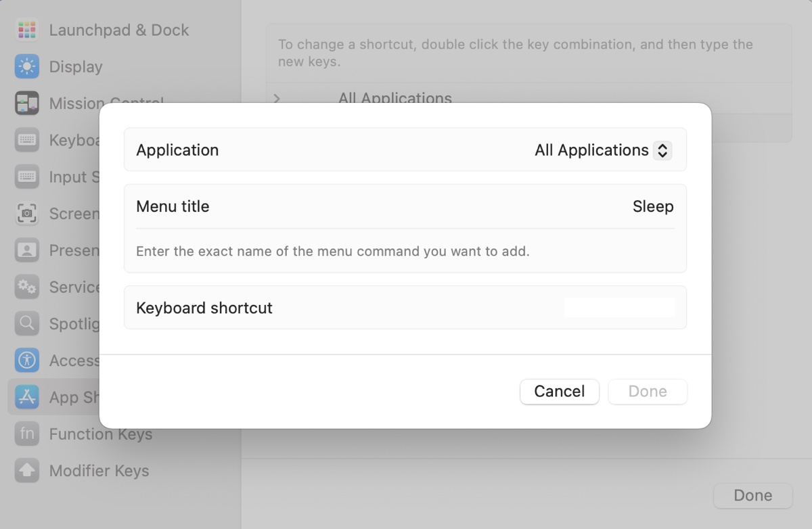This screenshot has height=529, width=812.
Task: Click the Menu title label
Action: (x=173, y=206)
